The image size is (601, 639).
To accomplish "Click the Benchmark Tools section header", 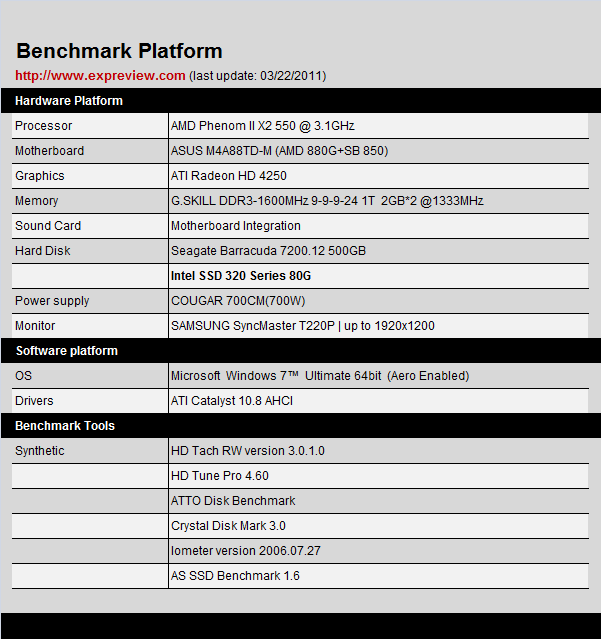I will (x=65, y=426).
